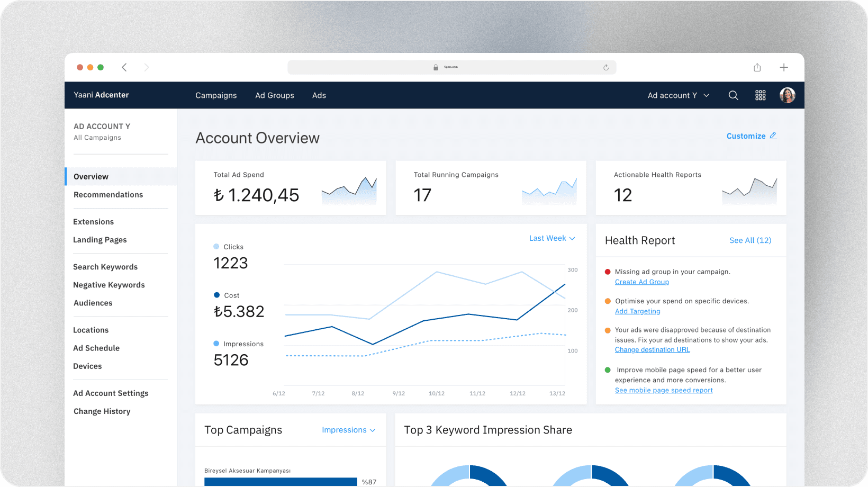Click the 1223 clicks value
Screen dimensions: 868x487
coord(231,263)
